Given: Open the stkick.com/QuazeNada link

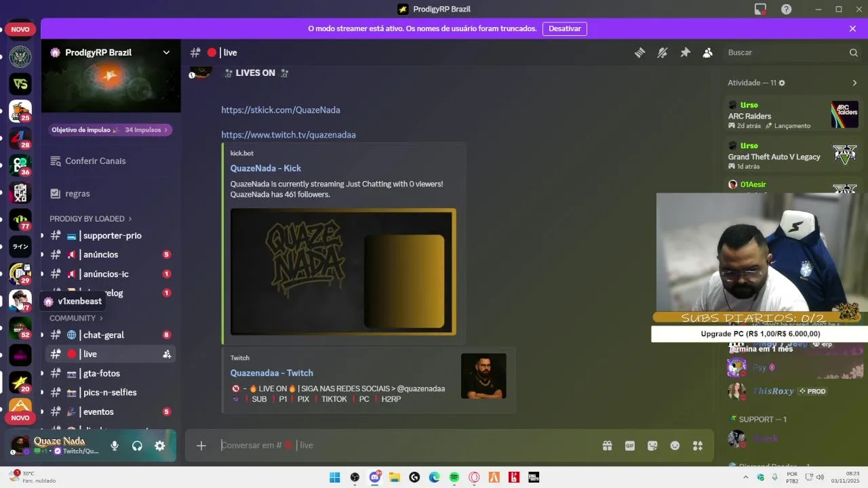Looking at the screenshot, I should [281, 110].
